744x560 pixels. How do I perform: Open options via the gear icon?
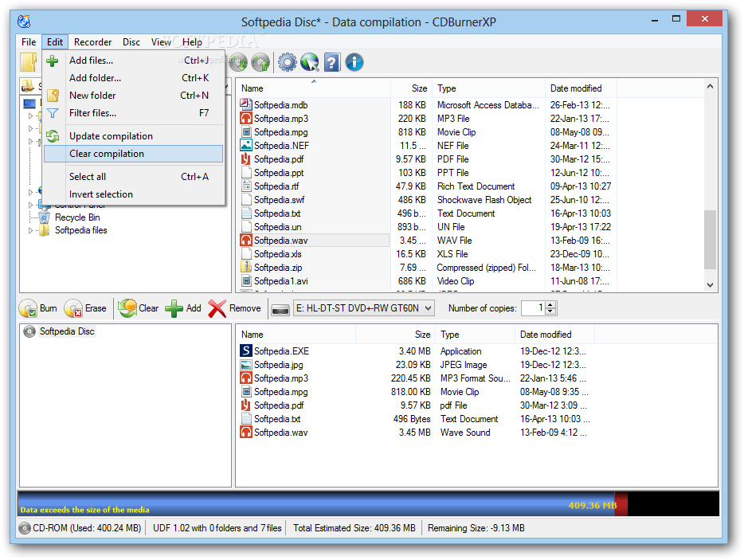(287, 62)
